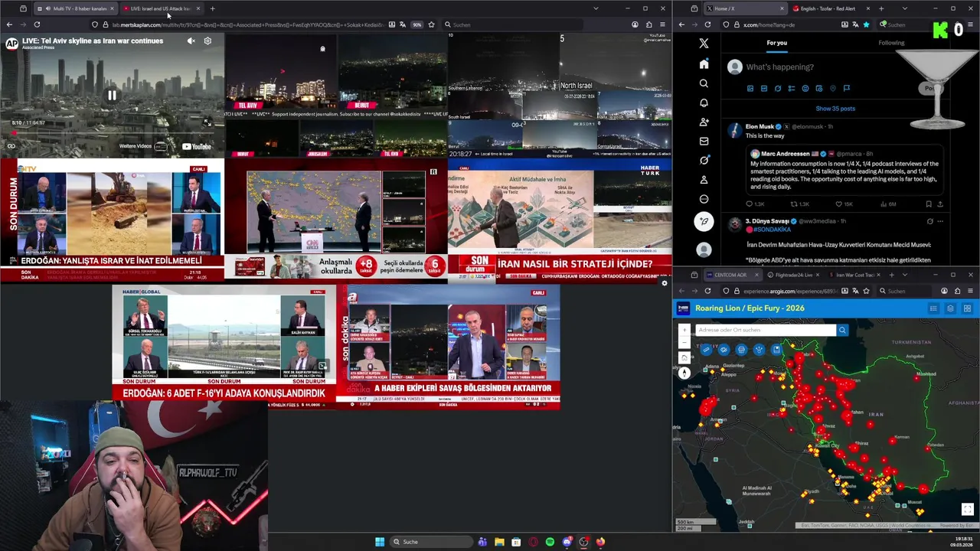Open the video on YouTube via logo
980x551 pixels.
pyautogui.click(x=197, y=146)
